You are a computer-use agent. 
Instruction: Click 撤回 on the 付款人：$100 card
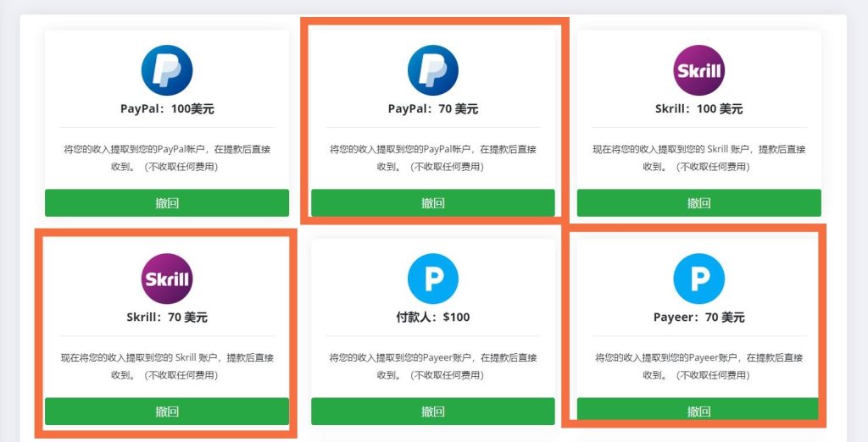coord(433,411)
